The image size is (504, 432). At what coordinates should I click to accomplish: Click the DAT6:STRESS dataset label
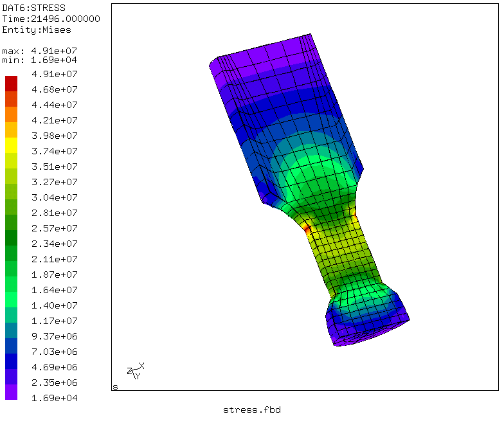point(33,8)
